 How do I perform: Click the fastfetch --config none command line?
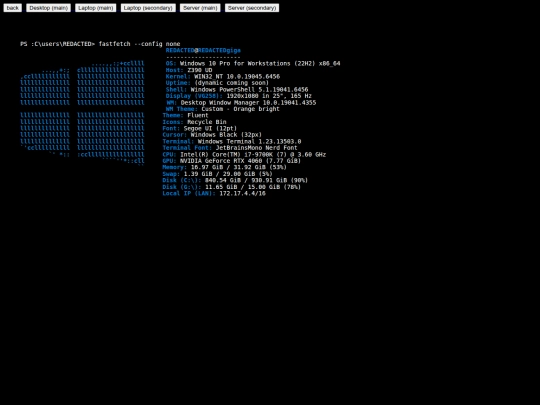point(100,44)
